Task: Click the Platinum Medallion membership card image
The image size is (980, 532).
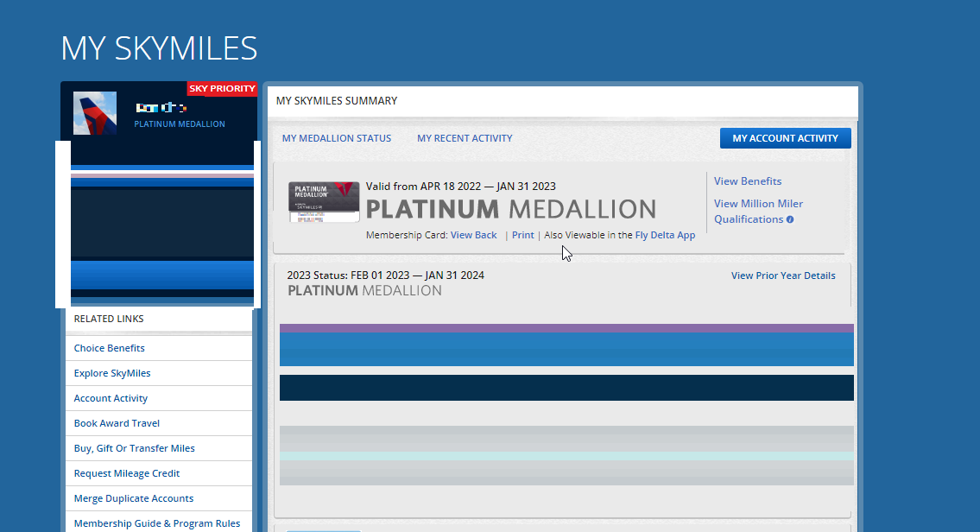Action: [324, 202]
